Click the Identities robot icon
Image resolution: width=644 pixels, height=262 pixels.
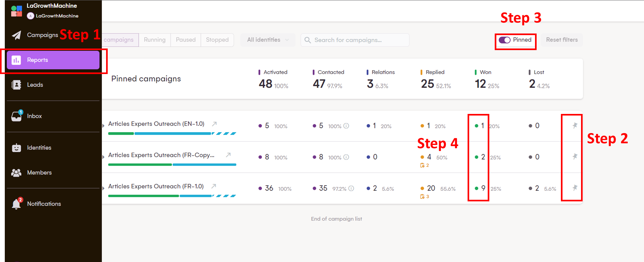tap(16, 148)
